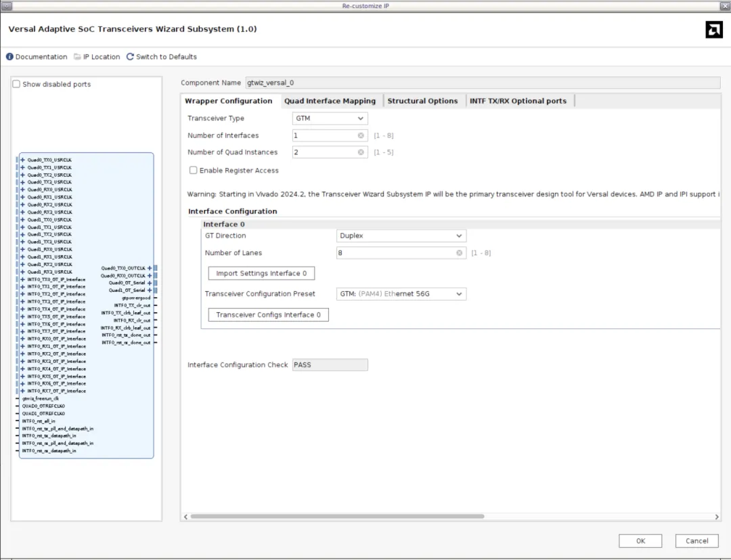Expand the Quad1 Serial output port
This screenshot has width=731, height=560.
[150, 290]
